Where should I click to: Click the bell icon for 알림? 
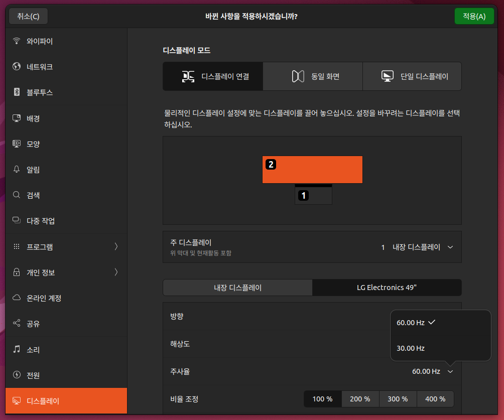tap(17, 169)
